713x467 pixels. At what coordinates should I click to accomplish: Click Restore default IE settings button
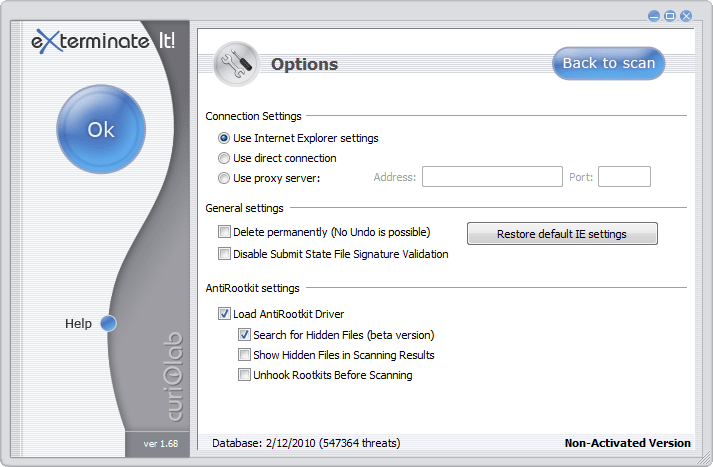[562, 234]
